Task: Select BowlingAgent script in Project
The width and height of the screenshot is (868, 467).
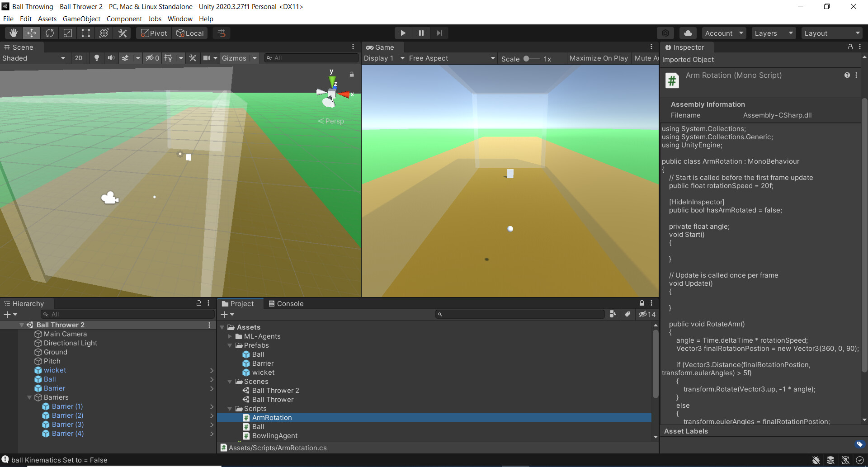Action: 274,436
